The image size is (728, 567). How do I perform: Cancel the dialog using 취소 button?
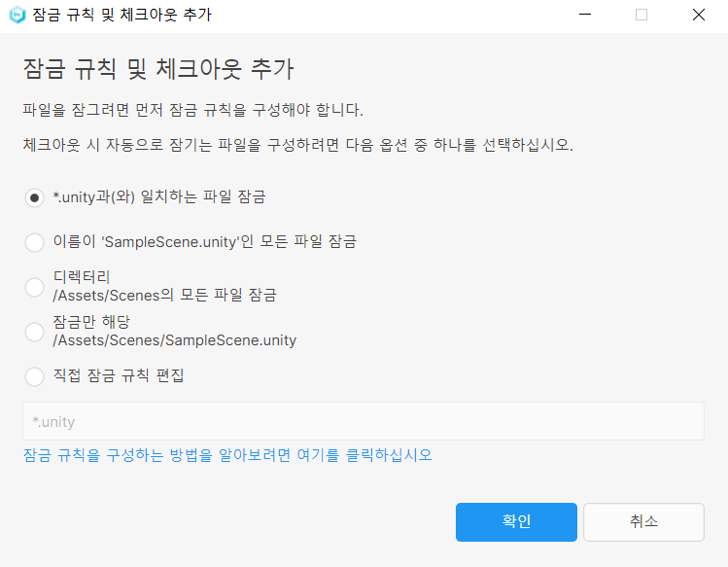pos(643,522)
